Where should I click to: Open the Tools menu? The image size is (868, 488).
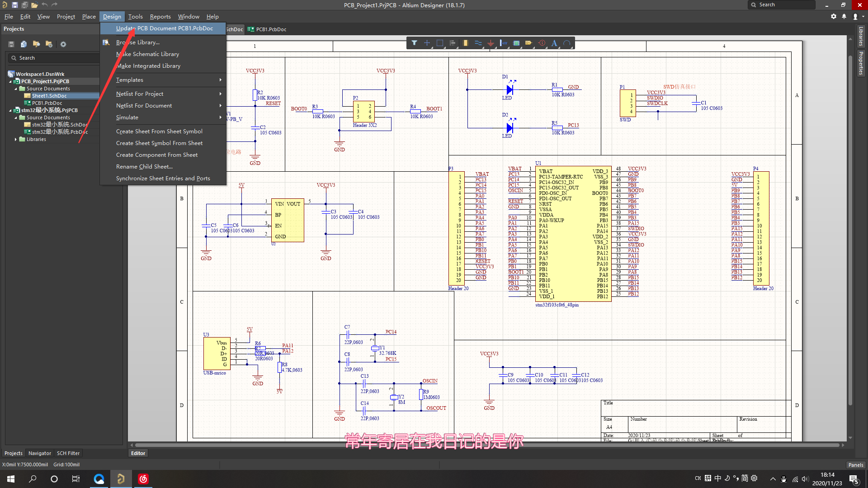pos(135,17)
